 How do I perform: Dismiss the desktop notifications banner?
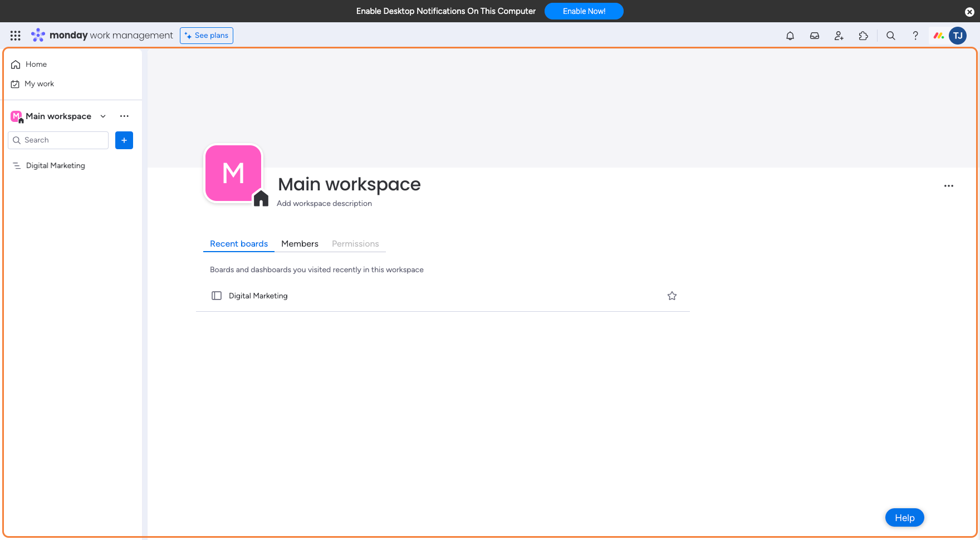[969, 12]
